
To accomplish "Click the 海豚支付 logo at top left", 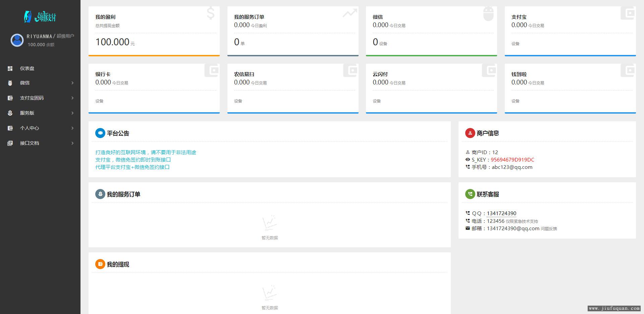I will (40, 16).
